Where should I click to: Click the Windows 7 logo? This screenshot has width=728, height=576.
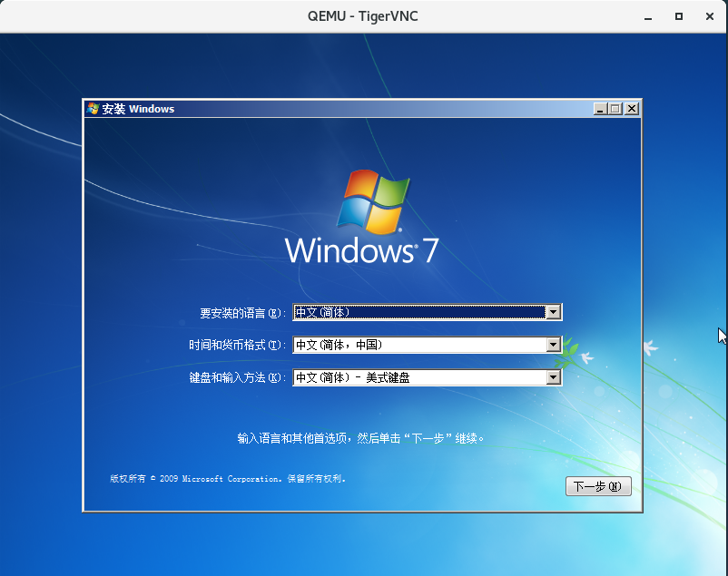362,217
